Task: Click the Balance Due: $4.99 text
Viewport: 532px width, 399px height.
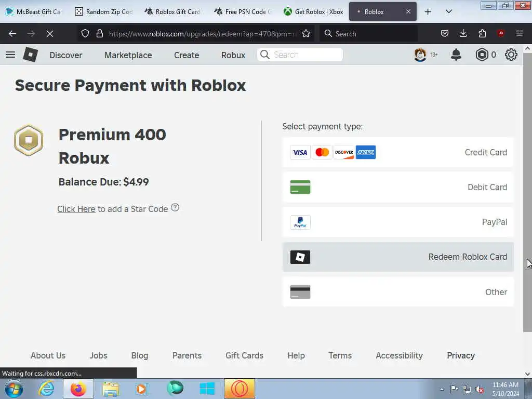Action: tap(103, 182)
